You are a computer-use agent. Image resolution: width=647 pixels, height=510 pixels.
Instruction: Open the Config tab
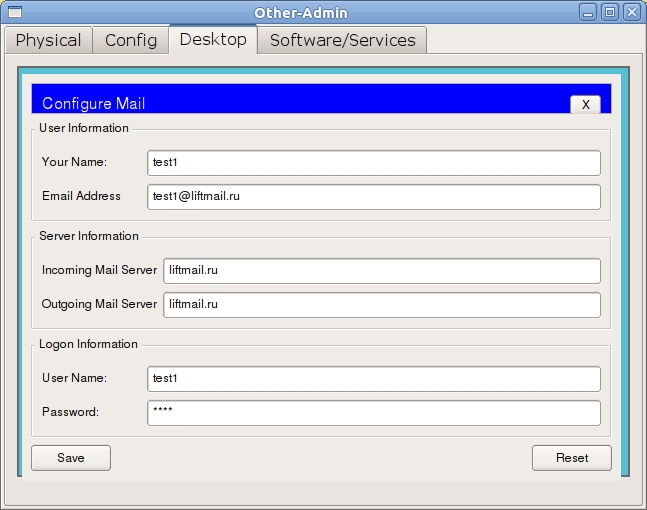pyautogui.click(x=131, y=40)
